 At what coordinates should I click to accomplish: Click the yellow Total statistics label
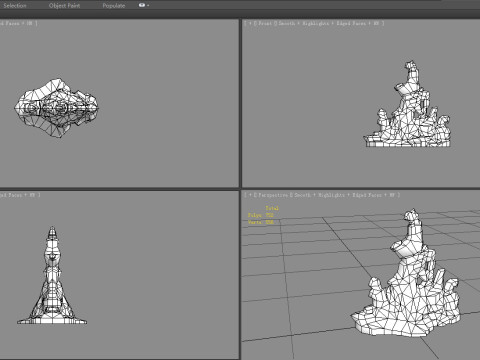pyautogui.click(x=272, y=208)
